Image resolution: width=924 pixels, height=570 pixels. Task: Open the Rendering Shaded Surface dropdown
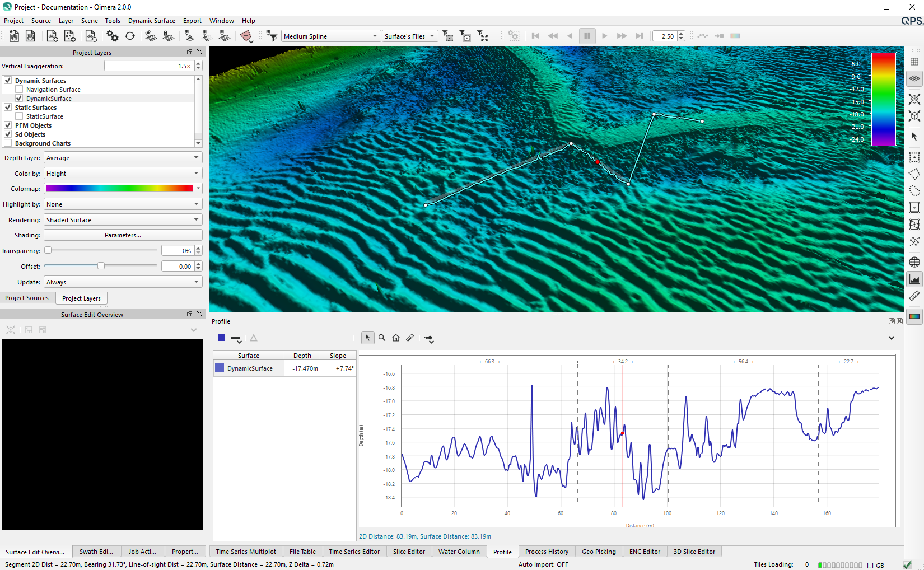point(123,220)
